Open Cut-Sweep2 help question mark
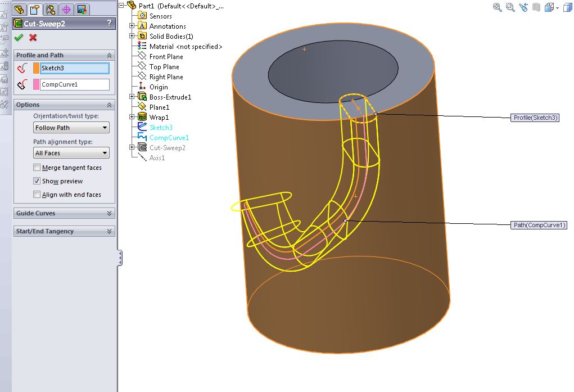This screenshot has width=574, height=392. (x=109, y=23)
